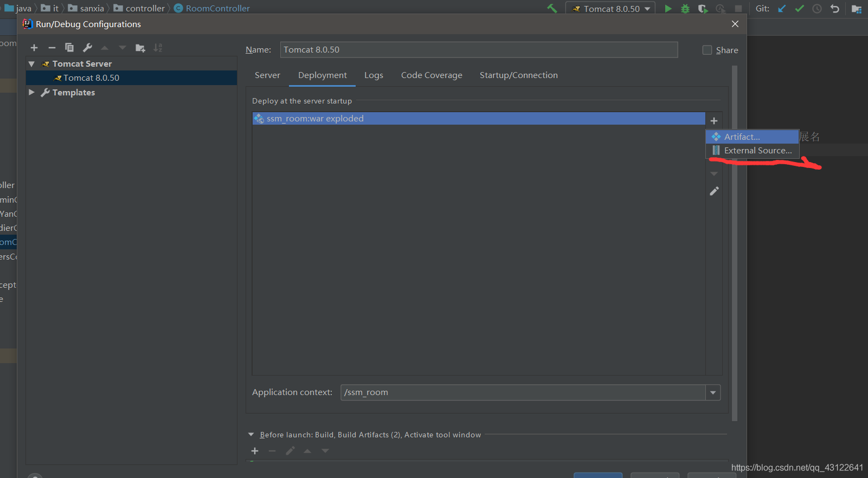Build the project with the hammer icon
The width and height of the screenshot is (868, 478).
click(552, 9)
